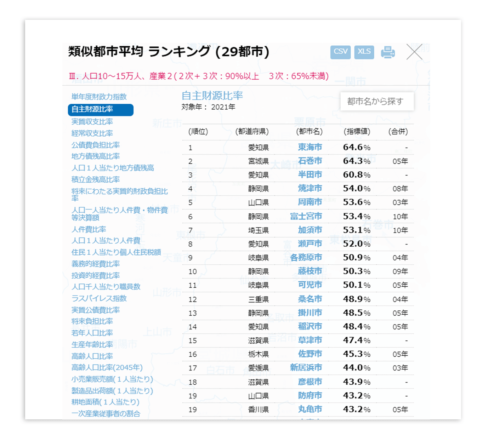
Task: Download the ranking as XLS
Action: (x=364, y=52)
